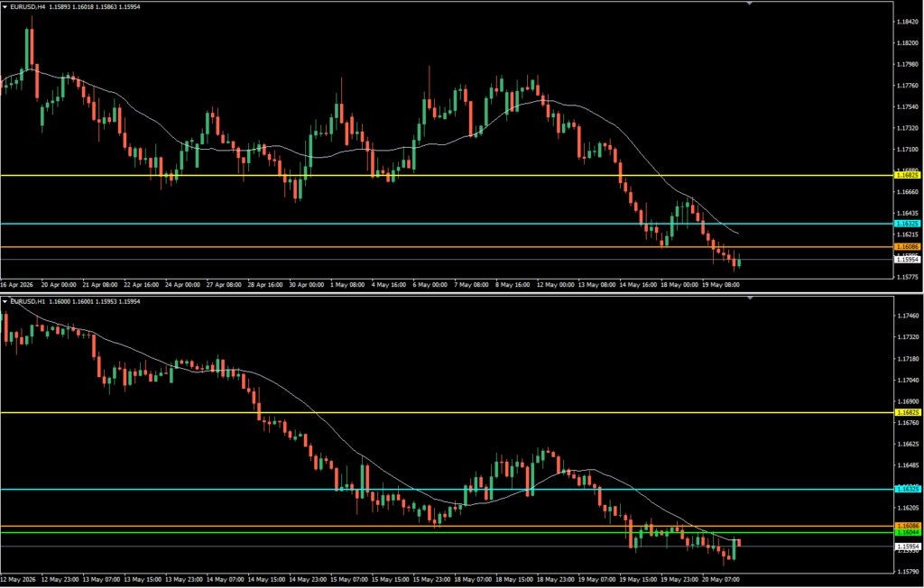Click 1.16900 on the H1 price scale

[909, 401]
